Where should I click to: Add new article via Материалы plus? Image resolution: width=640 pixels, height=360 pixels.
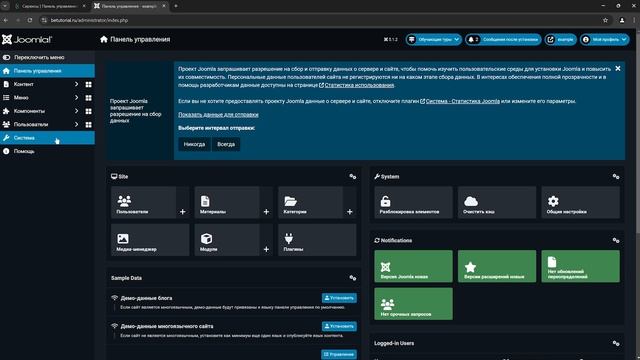(x=266, y=211)
